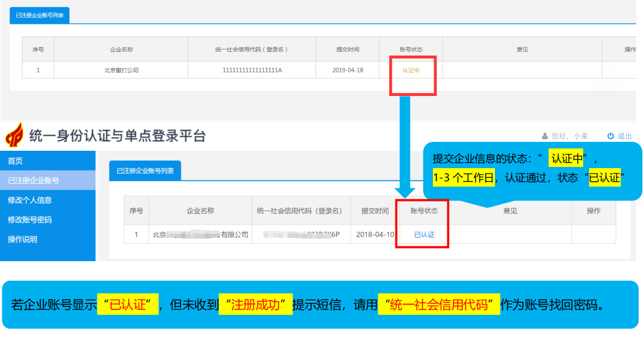The image size is (644, 350).
Task: Click the 提交时间 column header
Action: tap(348, 49)
